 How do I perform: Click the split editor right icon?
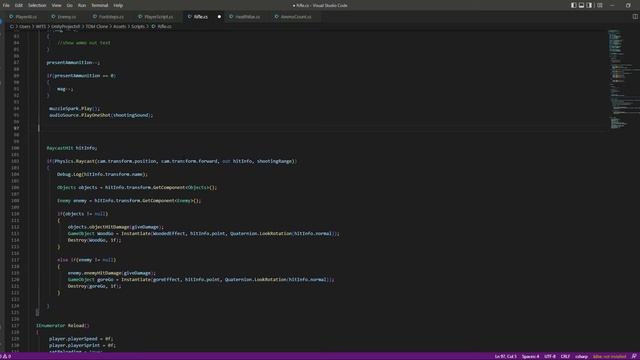(x=635, y=17)
